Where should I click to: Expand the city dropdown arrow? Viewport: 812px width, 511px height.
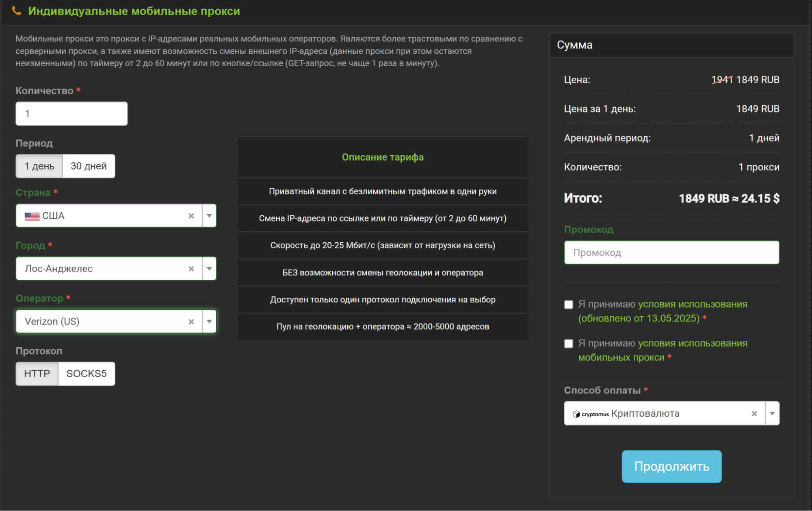coord(209,269)
